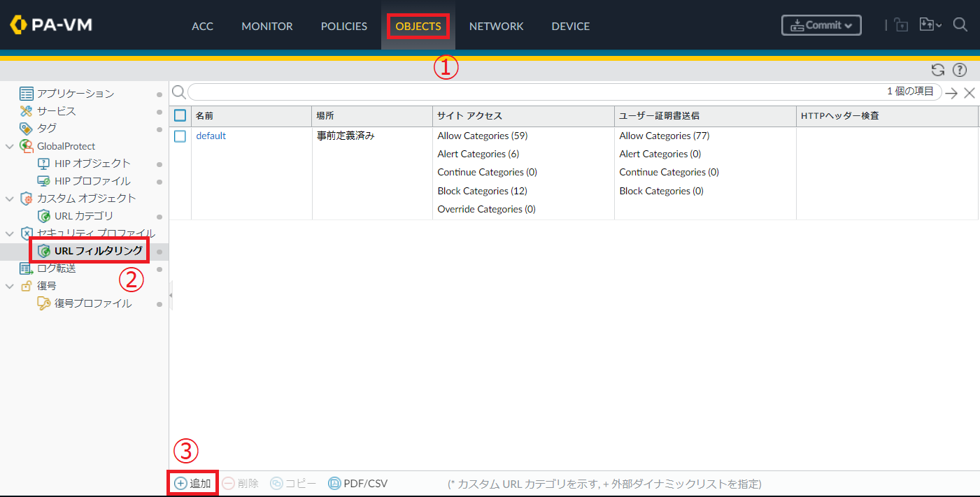Viewport: 980px width, 497px height.
Task: Clear the filter with the X icon
Action: click(970, 93)
